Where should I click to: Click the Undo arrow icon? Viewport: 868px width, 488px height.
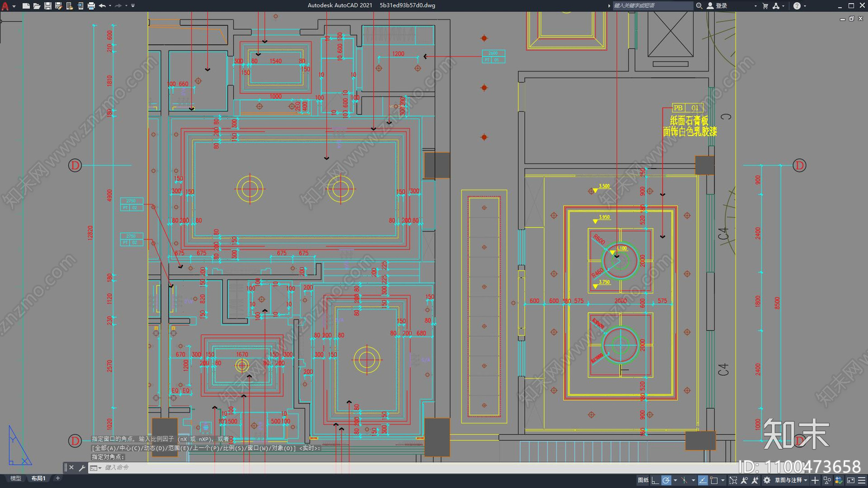click(x=102, y=6)
